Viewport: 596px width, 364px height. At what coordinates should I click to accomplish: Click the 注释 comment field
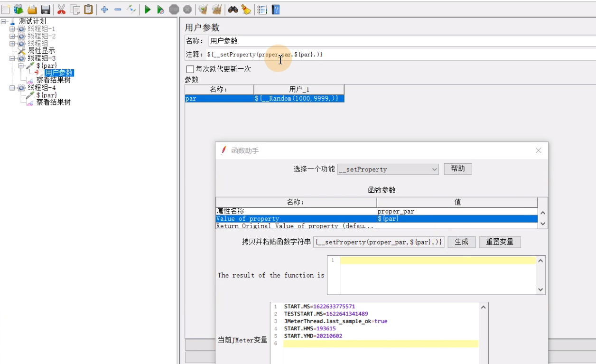pos(401,55)
